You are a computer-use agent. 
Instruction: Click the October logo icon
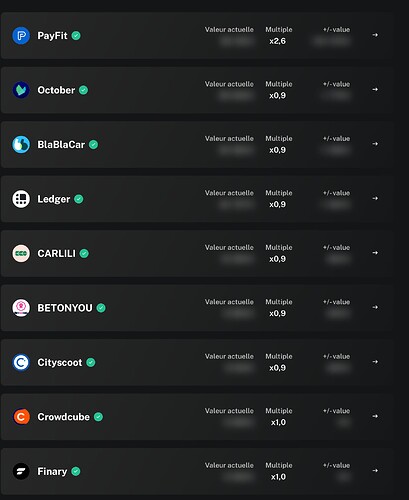pyautogui.click(x=21, y=90)
